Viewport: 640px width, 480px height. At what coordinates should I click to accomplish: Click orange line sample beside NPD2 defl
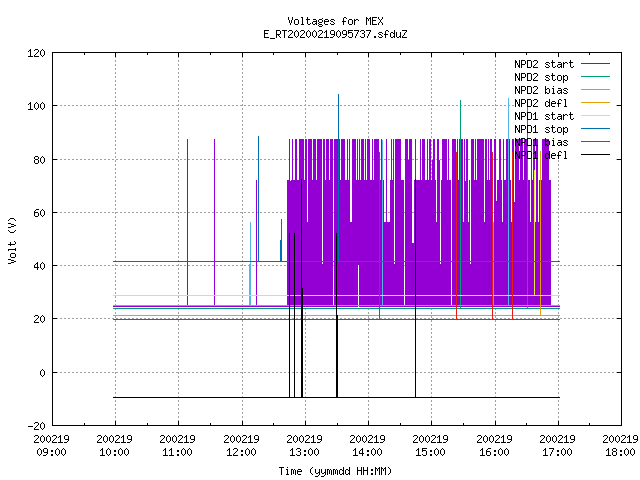tap(595, 103)
